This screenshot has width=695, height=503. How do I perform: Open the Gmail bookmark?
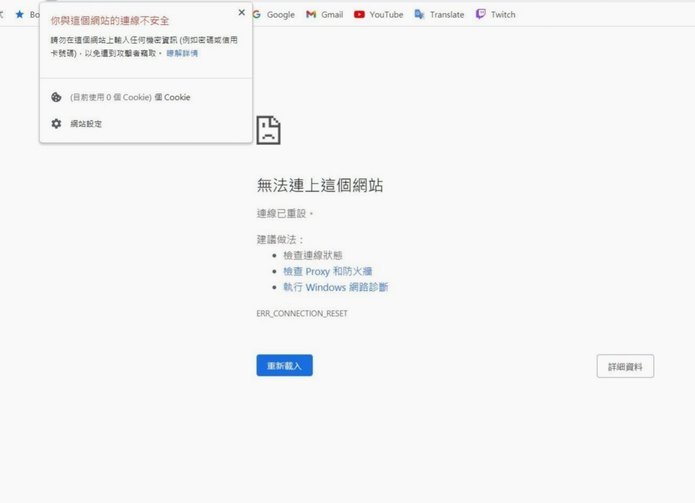[324, 15]
